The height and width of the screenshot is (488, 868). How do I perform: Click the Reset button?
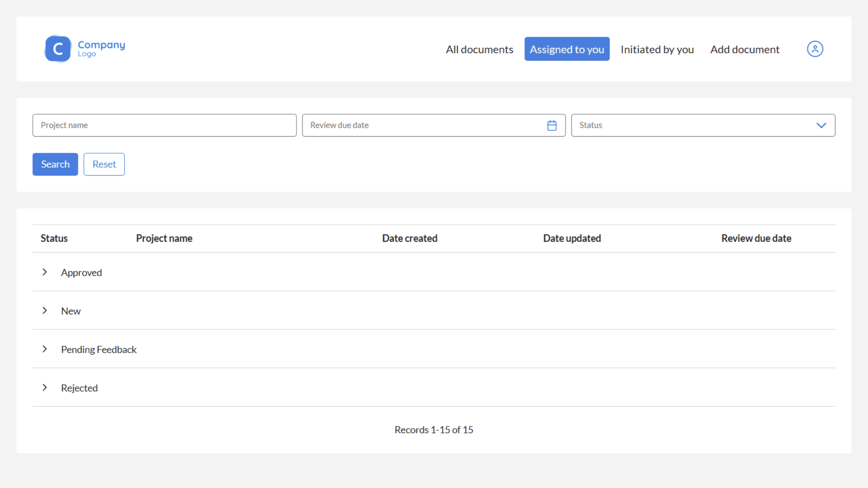click(104, 164)
